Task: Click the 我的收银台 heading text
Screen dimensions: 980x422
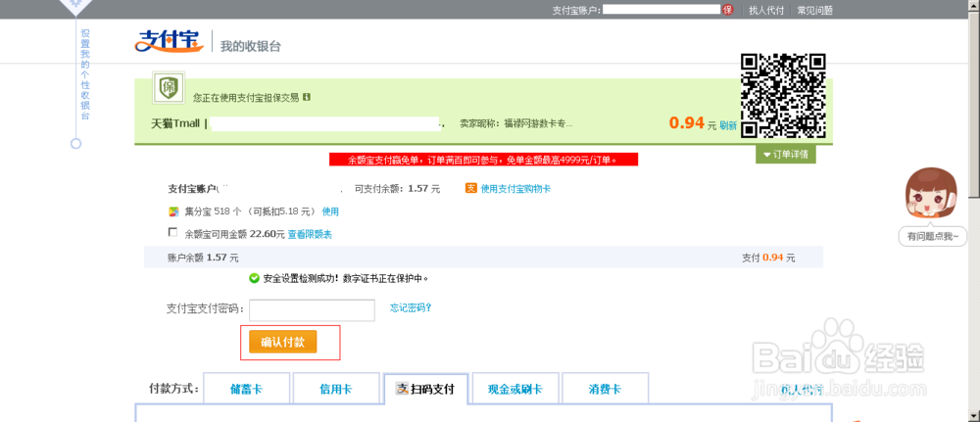Action: pyautogui.click(x=251, y=46)
